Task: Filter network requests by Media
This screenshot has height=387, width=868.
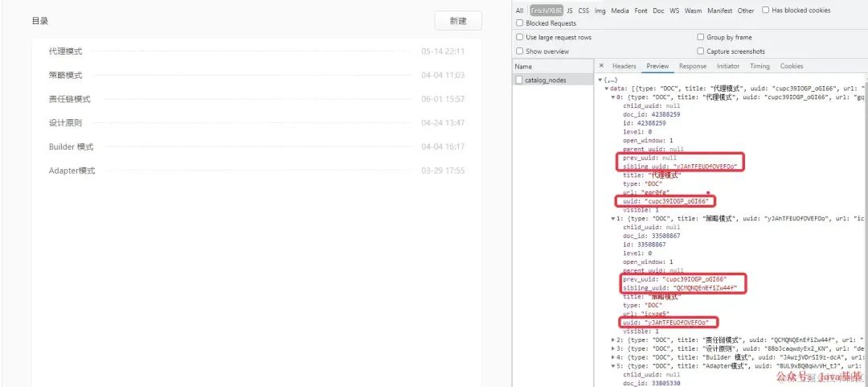Action: pyautogui.click(x=620, y=10)
